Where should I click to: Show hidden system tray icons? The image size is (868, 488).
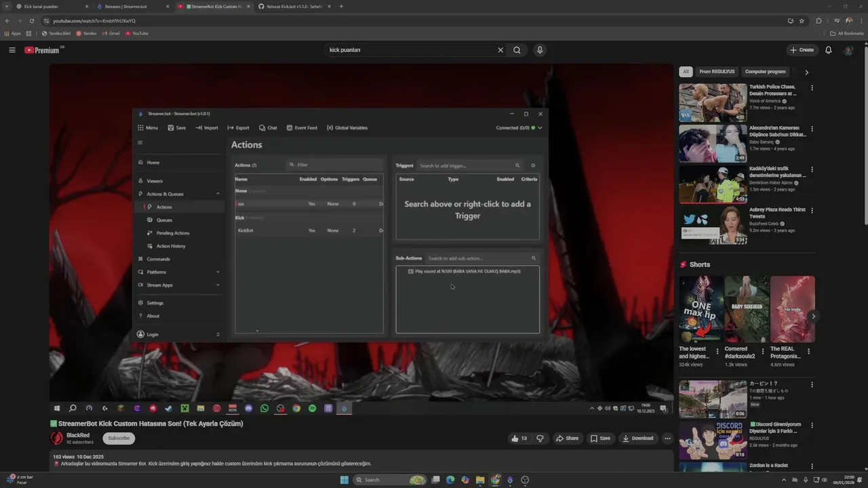tap(784, 480)
